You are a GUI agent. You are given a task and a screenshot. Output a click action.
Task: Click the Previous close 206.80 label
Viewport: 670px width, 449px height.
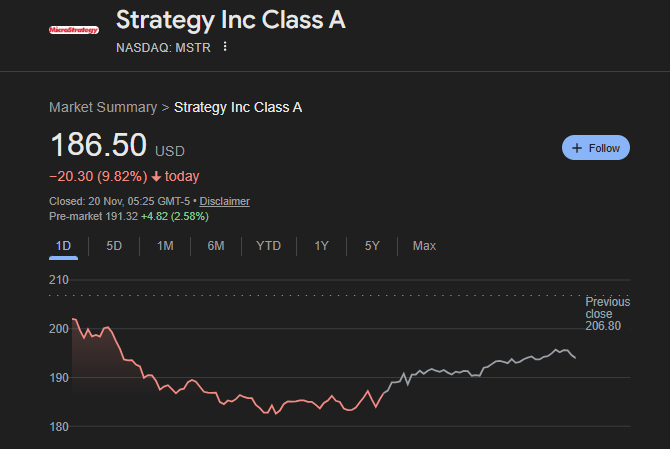click(x=603, y=313)
